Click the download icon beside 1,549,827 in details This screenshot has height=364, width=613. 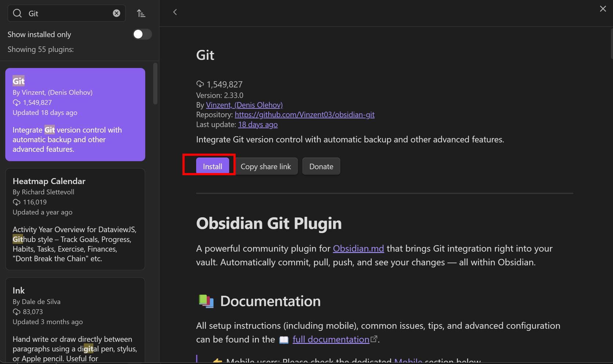click(x=200, y=84)
